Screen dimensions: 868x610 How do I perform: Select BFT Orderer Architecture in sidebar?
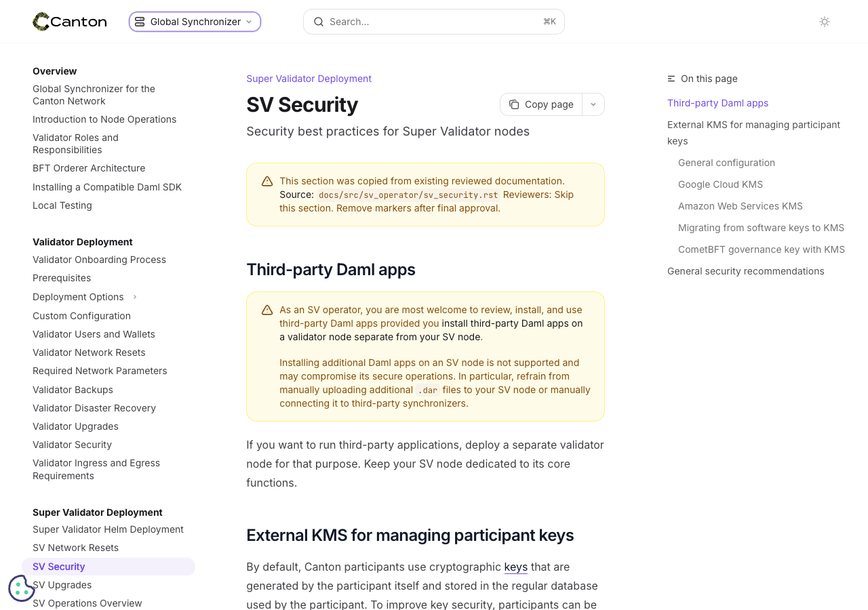coord(89,168)
